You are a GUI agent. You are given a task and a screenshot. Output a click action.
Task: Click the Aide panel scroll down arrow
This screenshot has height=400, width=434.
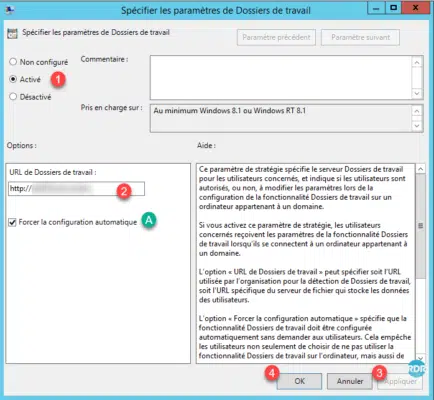tap(421, 358)
